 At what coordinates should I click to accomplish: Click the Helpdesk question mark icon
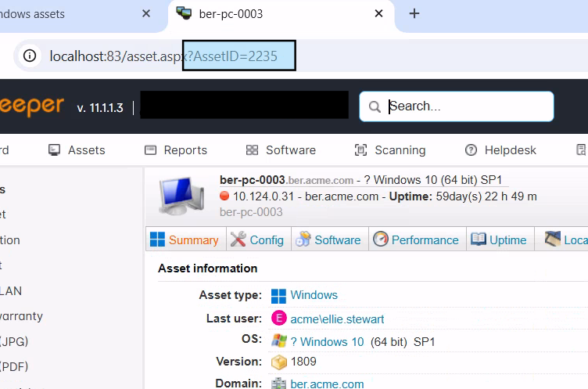471,150
